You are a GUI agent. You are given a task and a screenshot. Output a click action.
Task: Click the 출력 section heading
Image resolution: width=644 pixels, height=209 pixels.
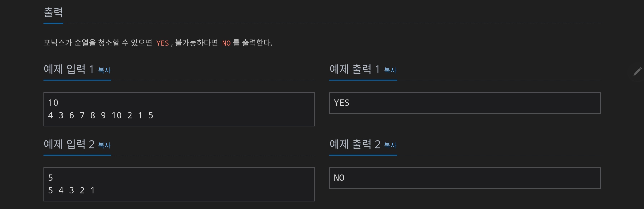pyautogui.click(x=53, y=12)
